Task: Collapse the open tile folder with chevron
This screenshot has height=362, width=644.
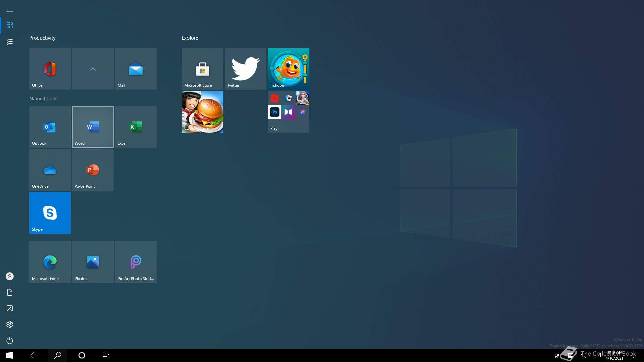Action: point(93,69)
